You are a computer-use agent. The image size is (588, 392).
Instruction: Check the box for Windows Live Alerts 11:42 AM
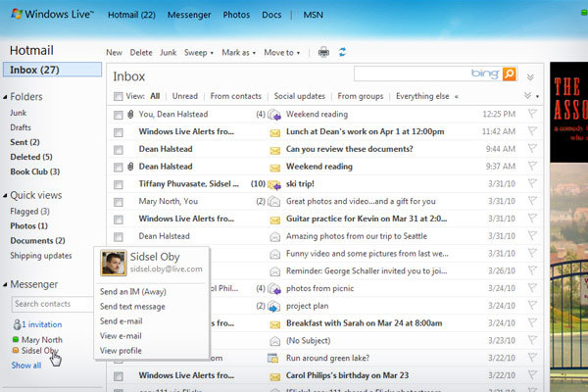119,131
